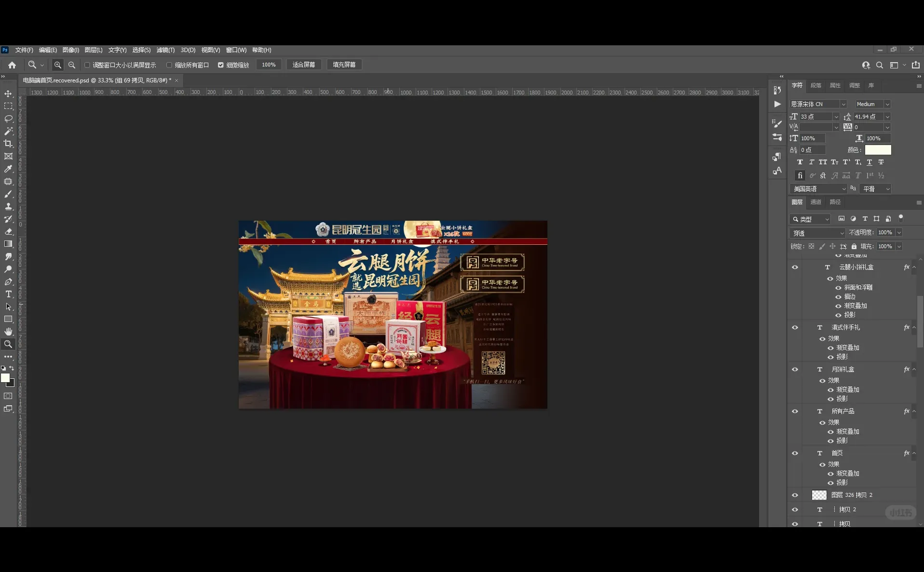The height and width of the screenshot is (572, 924).
Task: Select the Hand tool
Action: click(x=8, y=332)
